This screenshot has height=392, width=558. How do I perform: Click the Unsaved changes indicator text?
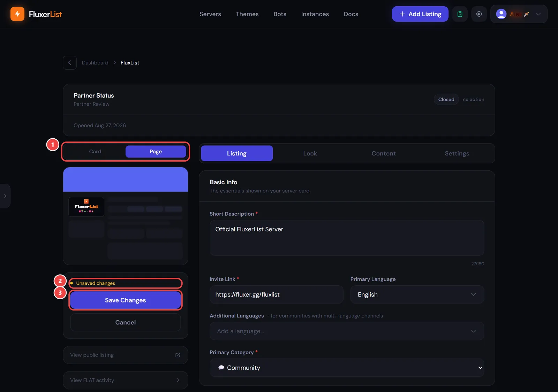(x=96, y=283)
